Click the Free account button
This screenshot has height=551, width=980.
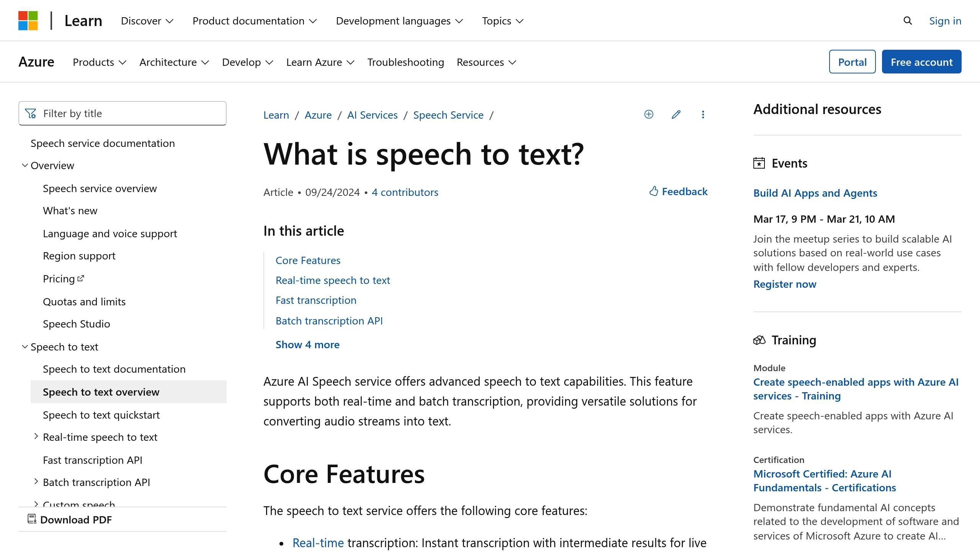click(921, 62)
